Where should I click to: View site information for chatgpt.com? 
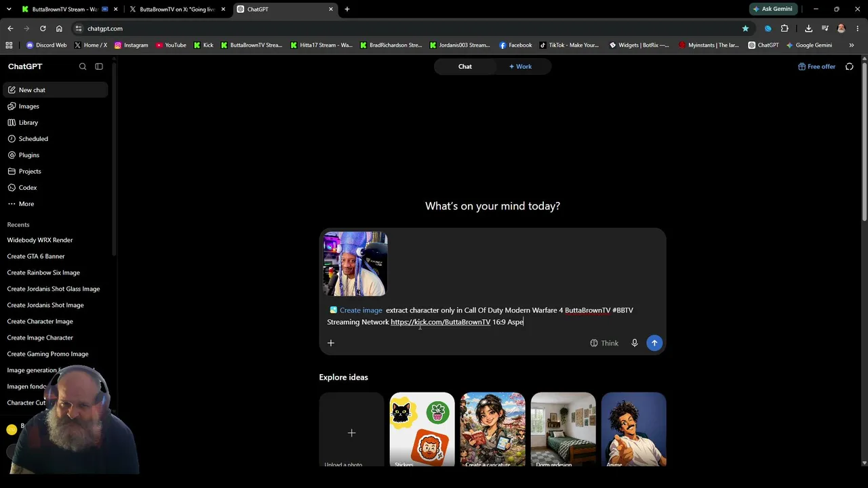point(79,28)
